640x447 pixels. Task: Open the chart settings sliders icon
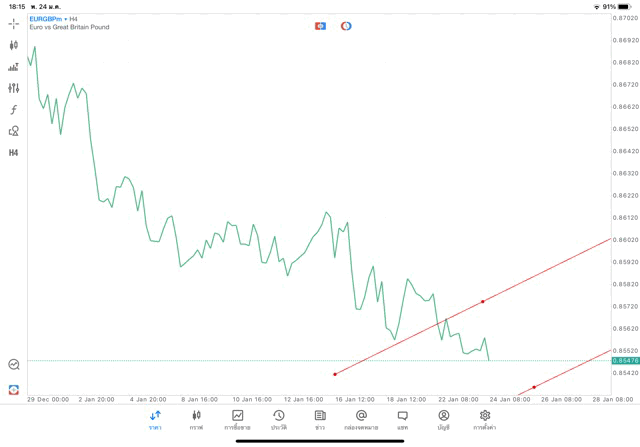[14, 88]
